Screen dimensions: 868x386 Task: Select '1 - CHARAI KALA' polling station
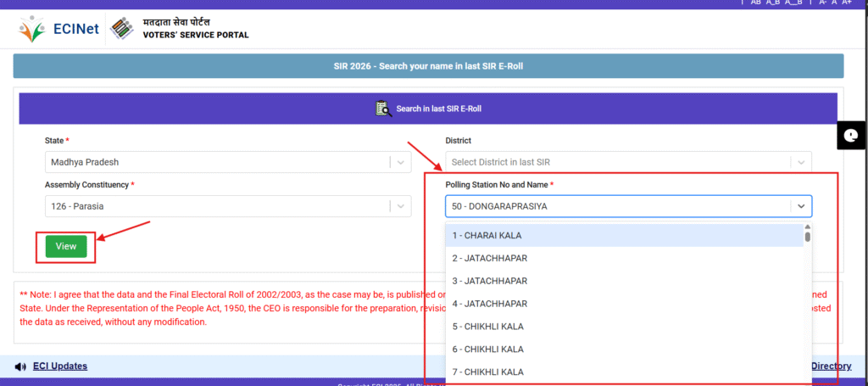624,235
